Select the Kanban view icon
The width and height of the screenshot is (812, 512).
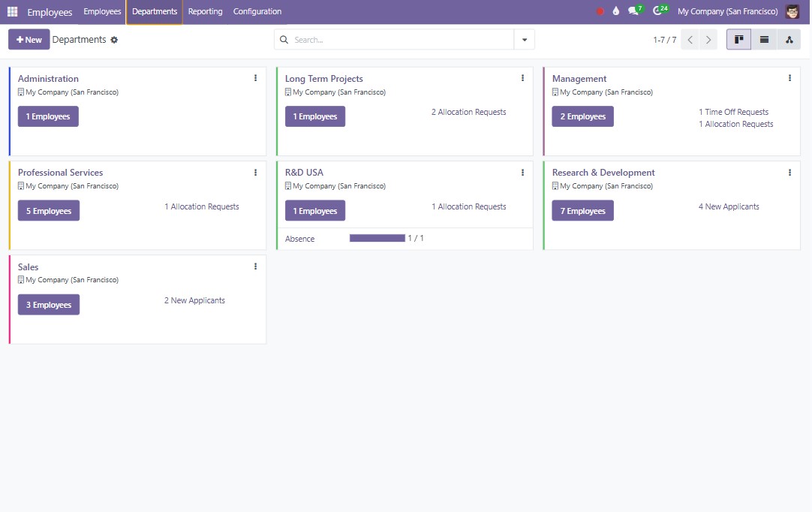(738, 39)
